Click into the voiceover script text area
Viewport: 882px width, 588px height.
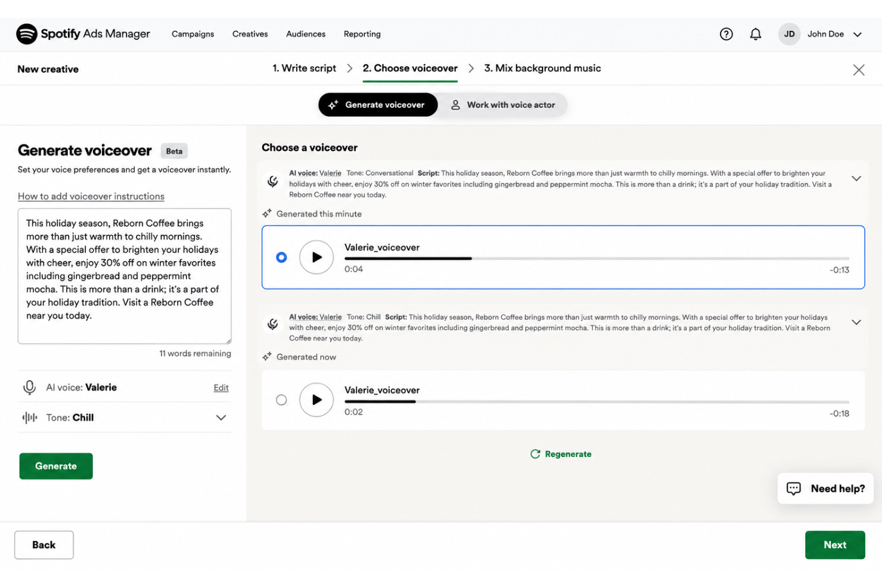click(125, 276)
